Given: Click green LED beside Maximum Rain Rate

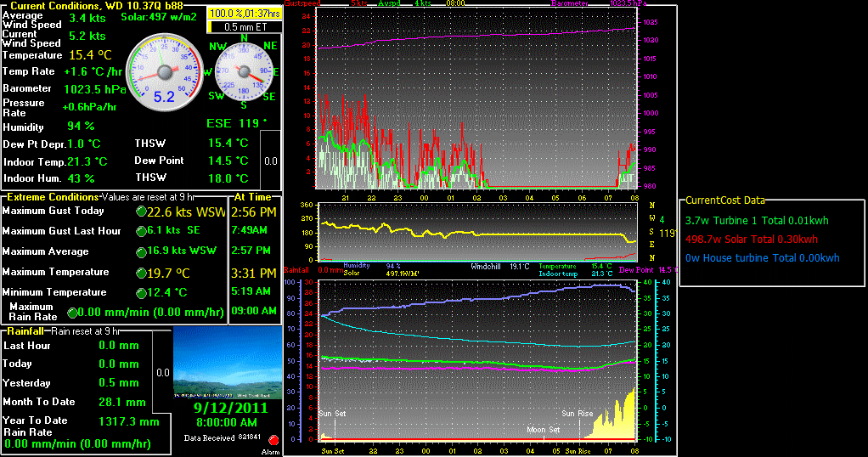Looking at the screenshot, I should pos(72,313).
